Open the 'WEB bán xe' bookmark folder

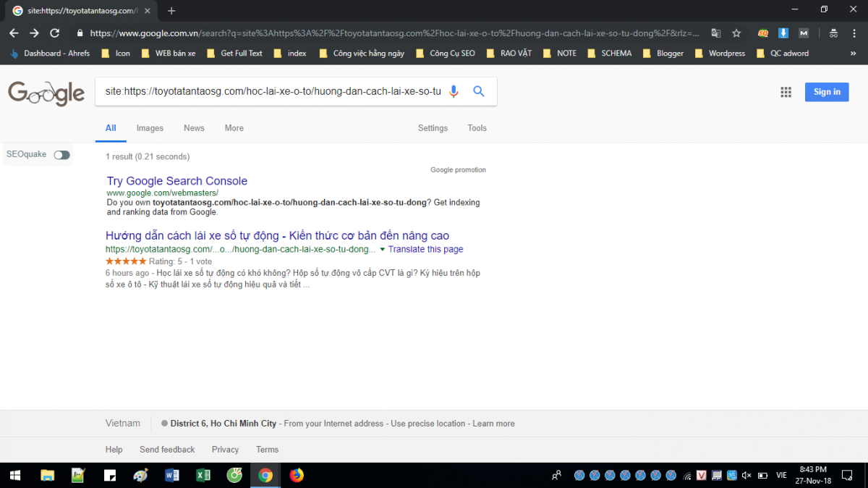tap(168, 53)
